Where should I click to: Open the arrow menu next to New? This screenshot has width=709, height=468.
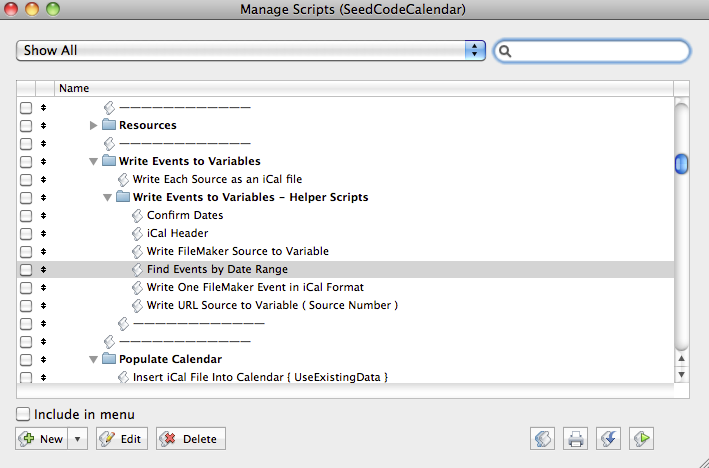coord(78,439)
